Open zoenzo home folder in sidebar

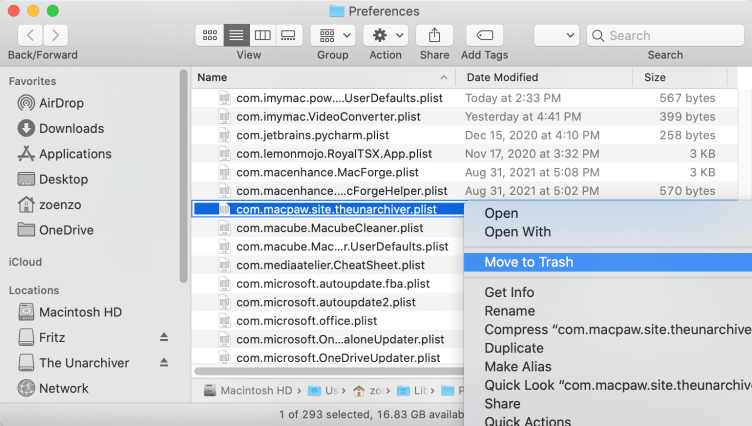49,204
